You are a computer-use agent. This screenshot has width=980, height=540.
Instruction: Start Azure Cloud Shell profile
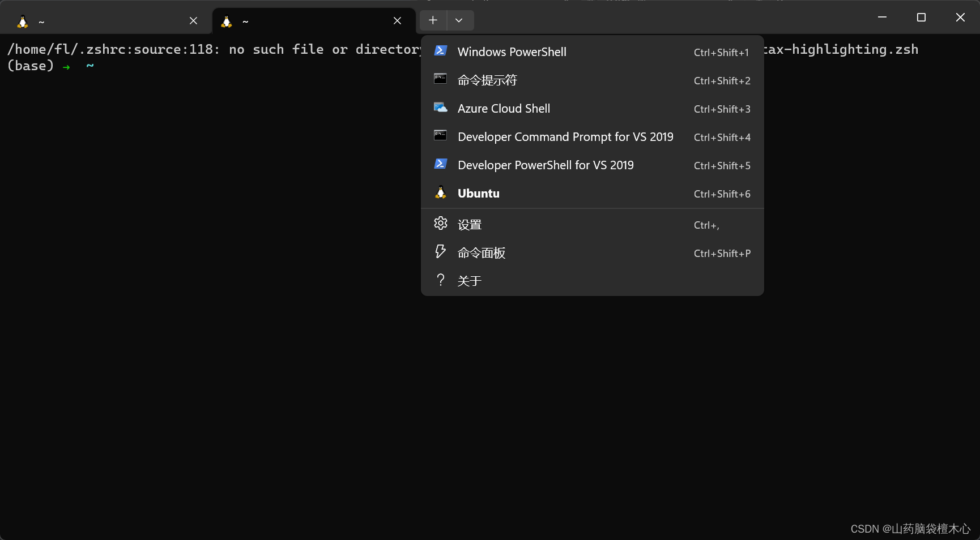point(593,109)
